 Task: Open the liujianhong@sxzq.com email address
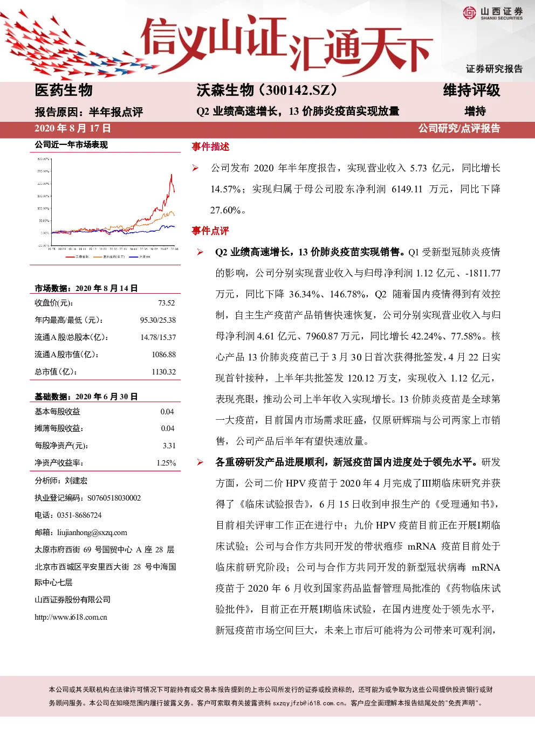coord(92,532)
